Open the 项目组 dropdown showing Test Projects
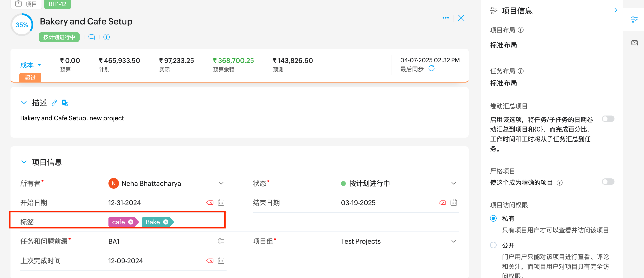The height and width of the screenshot is (278, 644). pyautogui.click(x=454, y=241)
